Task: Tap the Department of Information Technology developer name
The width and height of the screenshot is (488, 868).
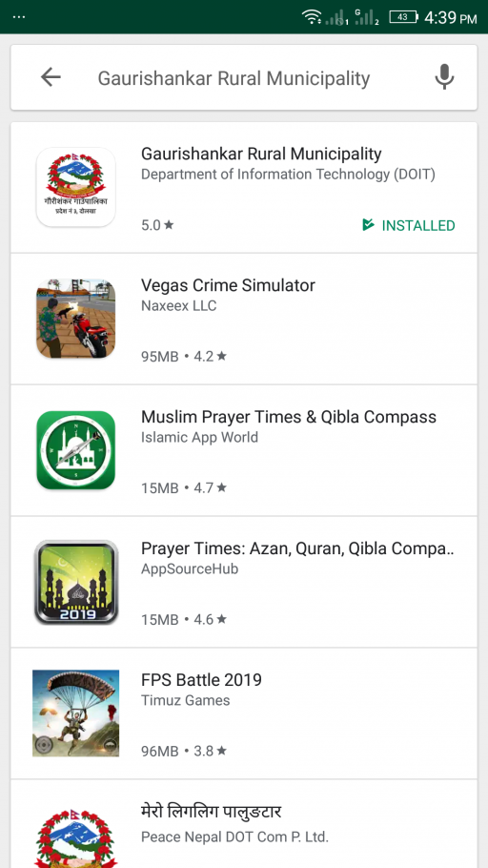Action: 288,175
